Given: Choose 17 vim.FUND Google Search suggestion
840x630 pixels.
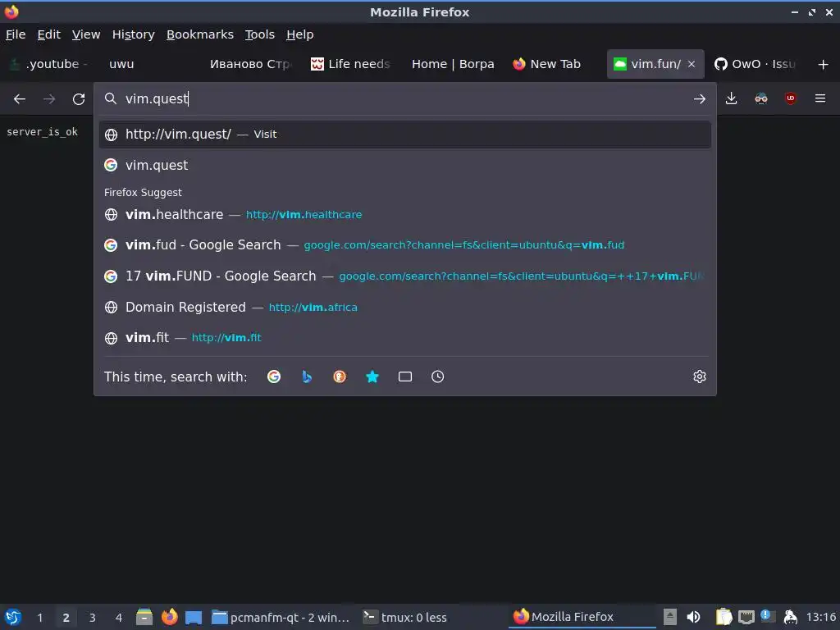Looking at the screenshot, I should click(405, 276).
